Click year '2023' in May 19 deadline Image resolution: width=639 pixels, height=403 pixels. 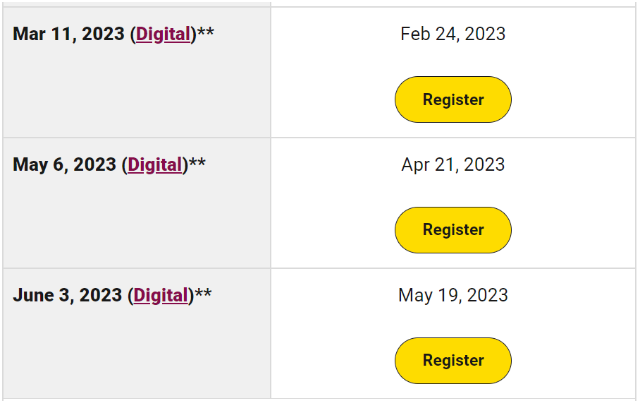pyautogui.click(x=487, y=295)
